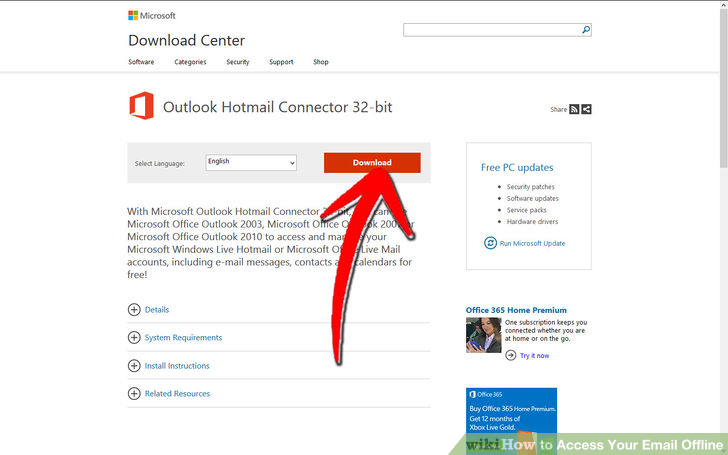Click the Run Microsoft Update refresh icon
728x455 pixels.
click(x=490, y=243)
